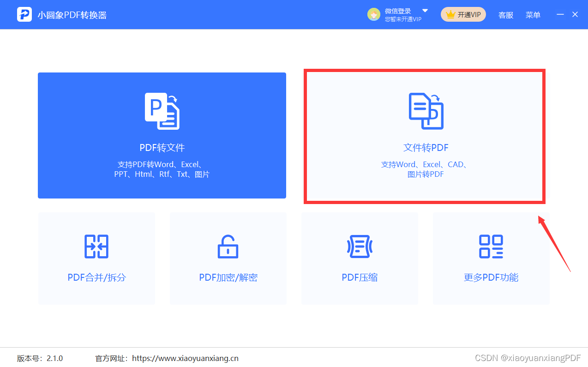Open the 客服 customer service menu
The image size is (588, 367).
pyautogui.click(x=506, y=15)
